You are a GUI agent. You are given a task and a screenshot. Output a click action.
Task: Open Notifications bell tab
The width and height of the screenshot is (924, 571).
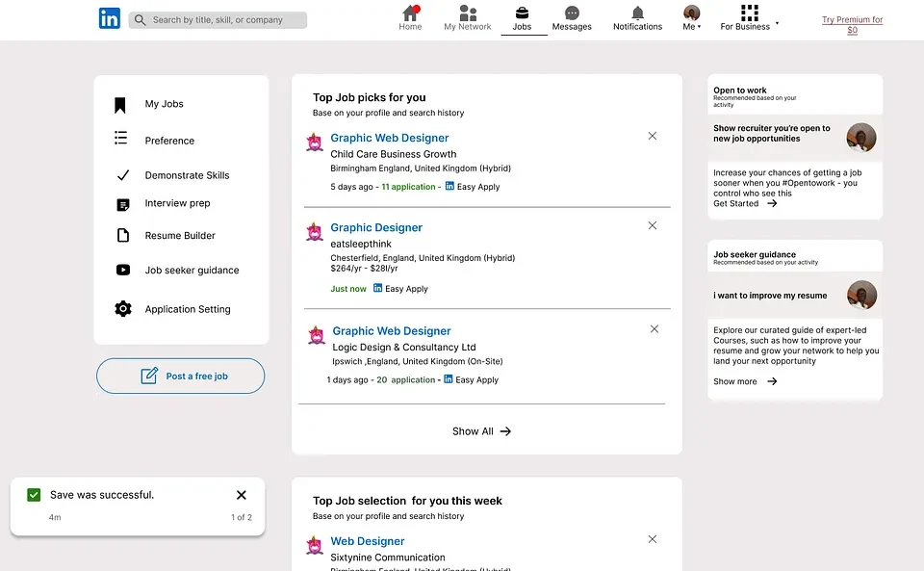637,18
